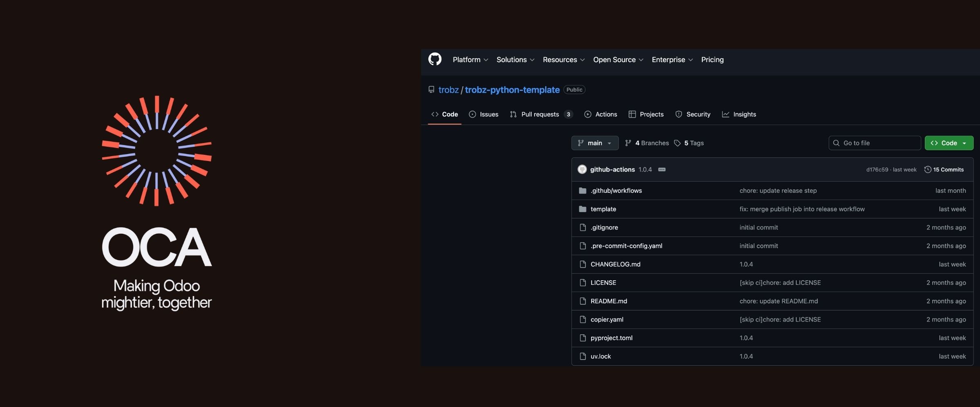Image resolution: width=980 pixels, height=407 pixels.
Task: Open the Resources navigation menu
Action: (564, 60)
